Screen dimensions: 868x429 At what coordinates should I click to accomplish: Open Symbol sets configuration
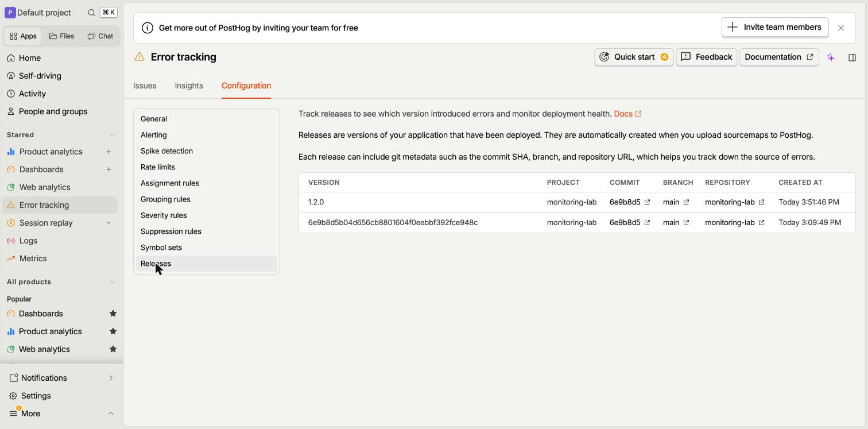[206, 248]
